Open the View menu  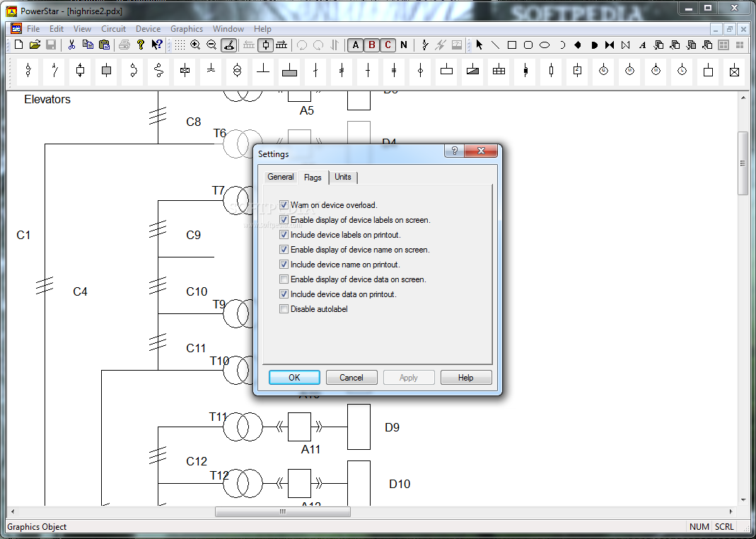point(82,29)
